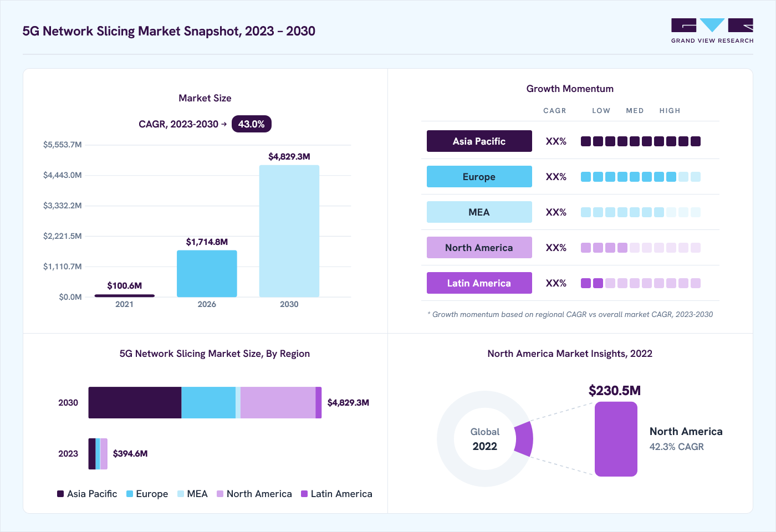
Task: Select the Europe region label
Action: [x=479, y=177]
